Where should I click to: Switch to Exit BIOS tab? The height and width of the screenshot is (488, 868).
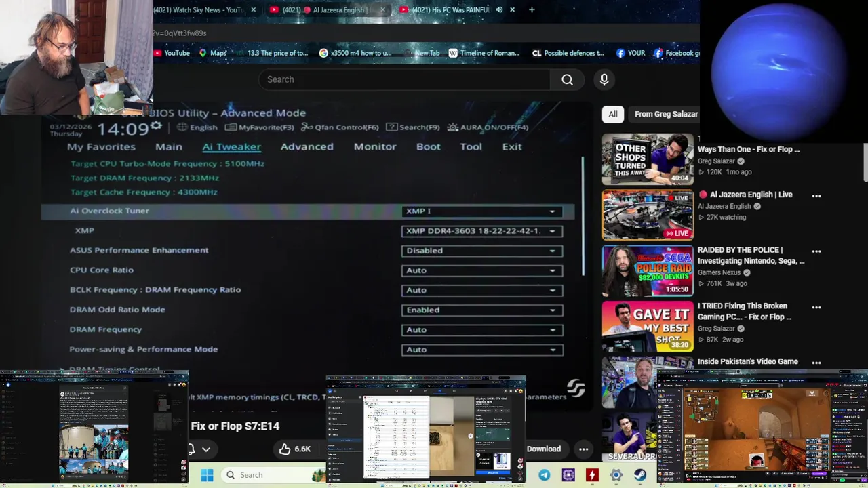[512, 146]
